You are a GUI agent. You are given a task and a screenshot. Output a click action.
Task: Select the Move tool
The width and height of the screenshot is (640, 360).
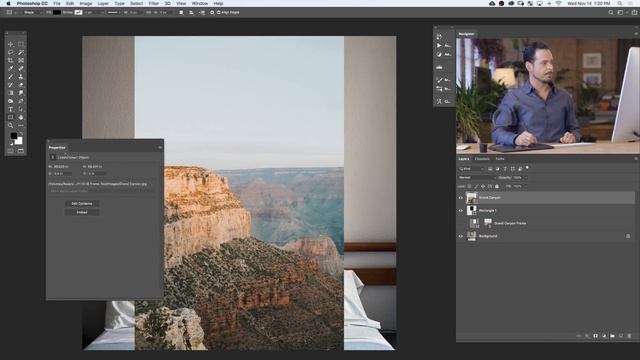(11, 44)
